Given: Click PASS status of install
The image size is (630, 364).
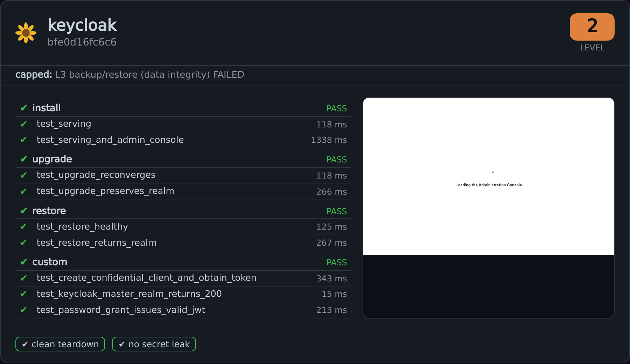Looking at the screenshot, I should pos(336,108).
